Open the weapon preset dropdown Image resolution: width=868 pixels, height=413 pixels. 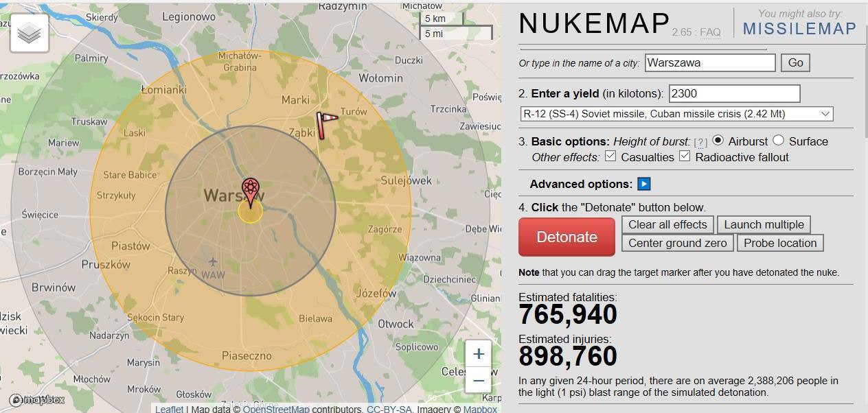coord(676,114)
